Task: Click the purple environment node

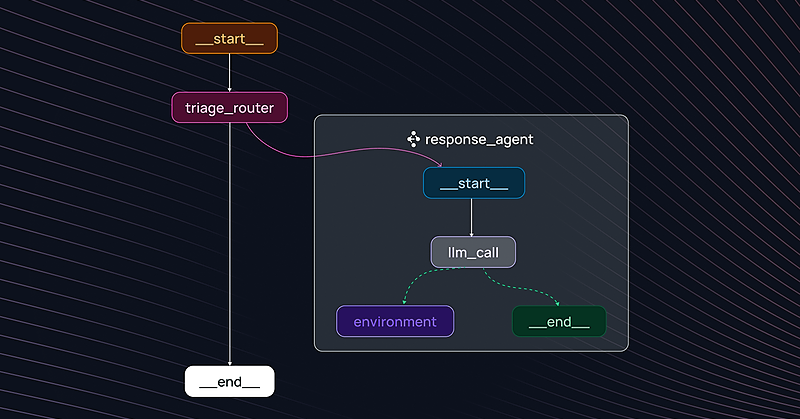Action: click(395, 322)
